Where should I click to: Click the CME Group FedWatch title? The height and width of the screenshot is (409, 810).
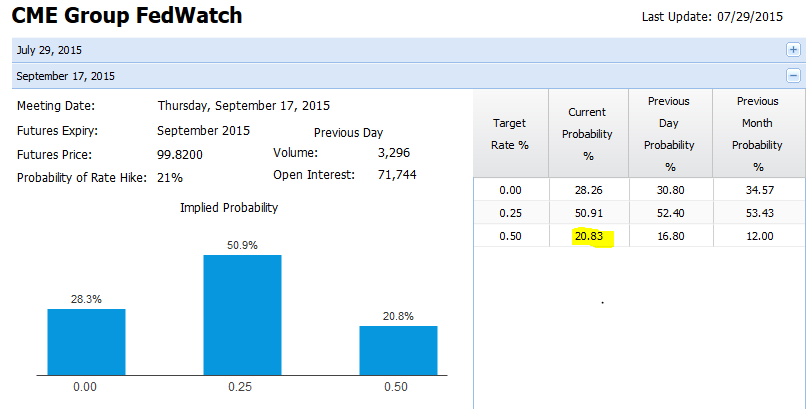127,15
